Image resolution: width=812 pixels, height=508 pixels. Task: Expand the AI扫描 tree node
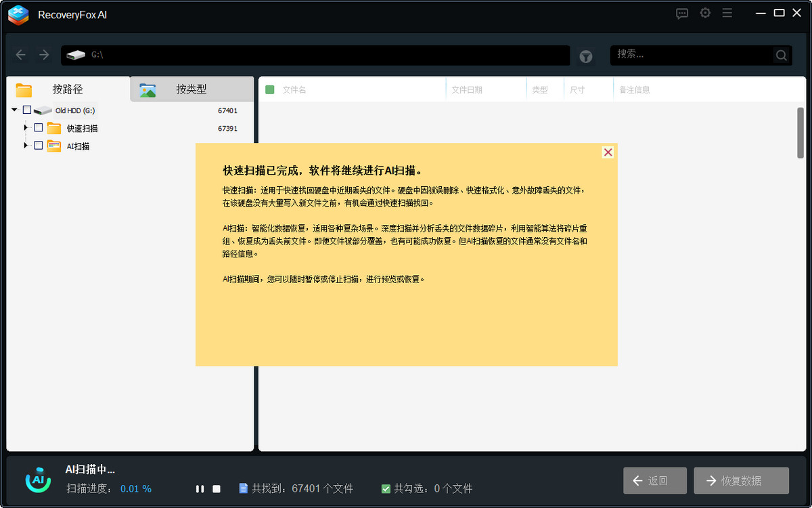[26, 145]
